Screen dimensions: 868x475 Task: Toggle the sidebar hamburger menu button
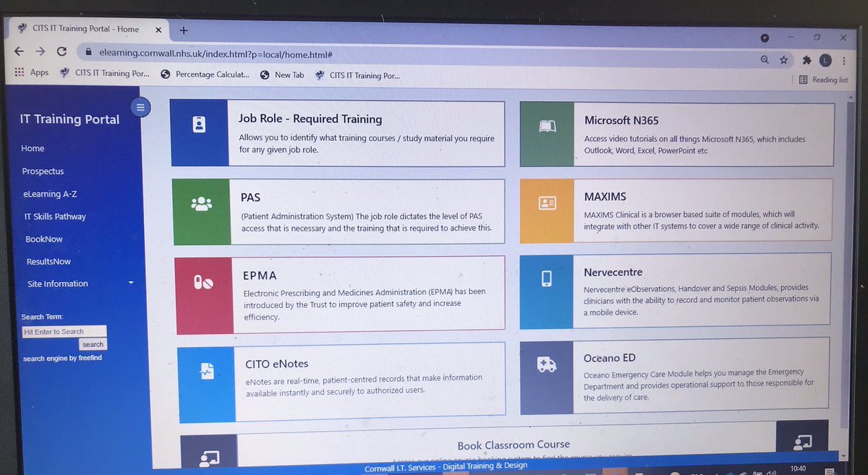[140, 107]
